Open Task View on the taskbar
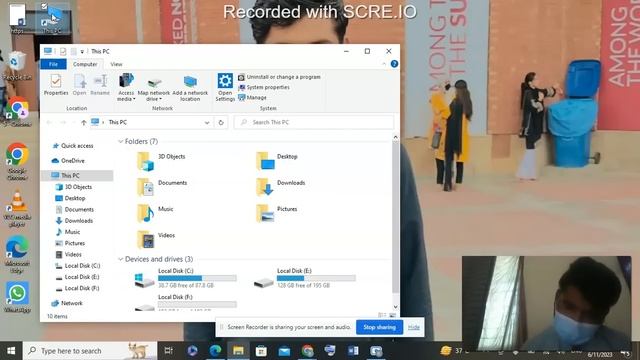The width and height of the screenshot is (640, 360). coord(168,351)
